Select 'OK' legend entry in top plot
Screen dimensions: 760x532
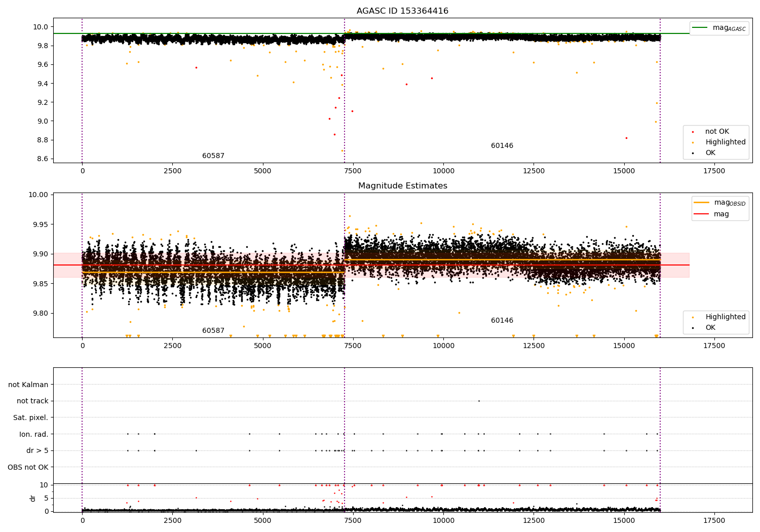(x=710, y=153)
